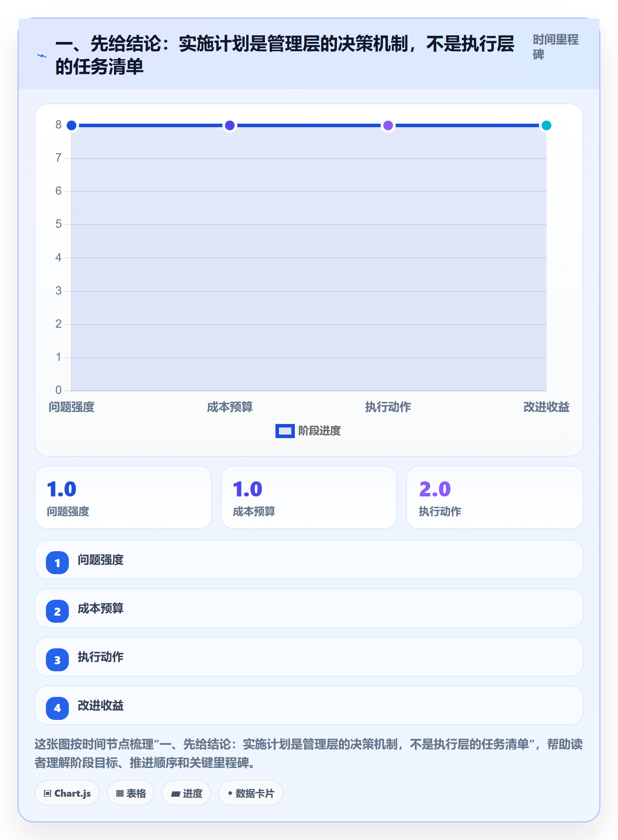Viewport: 618px width, 840px height.
Task: Click the lightning icon beside the heading
Action: pyautogui.click(x=41, y=56)
